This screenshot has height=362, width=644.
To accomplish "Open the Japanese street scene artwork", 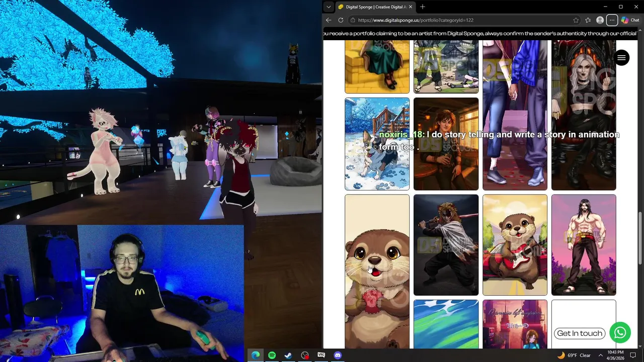I will [446, 67].
